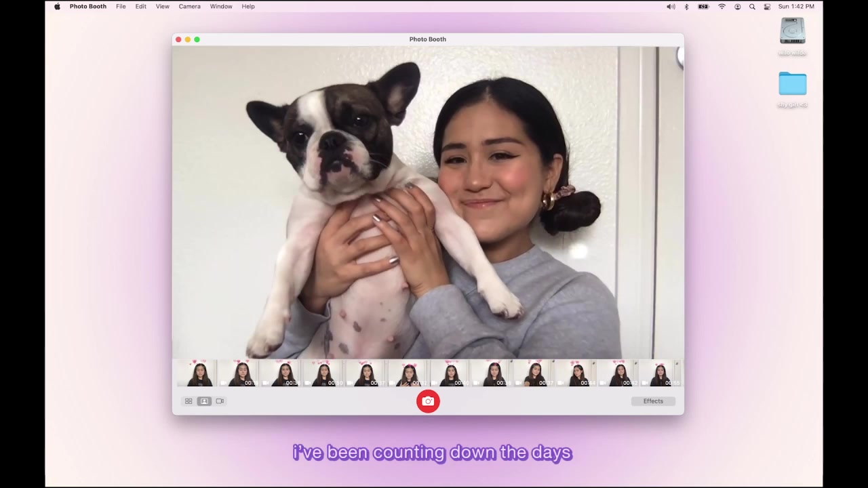Screen dimensions: 868x488
Task: Select the video clip labeled 00:26
Action: [x=492, y=373]
